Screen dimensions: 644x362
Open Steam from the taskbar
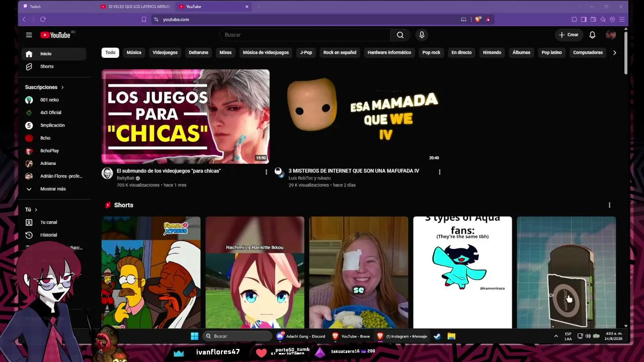coord(437,336)
